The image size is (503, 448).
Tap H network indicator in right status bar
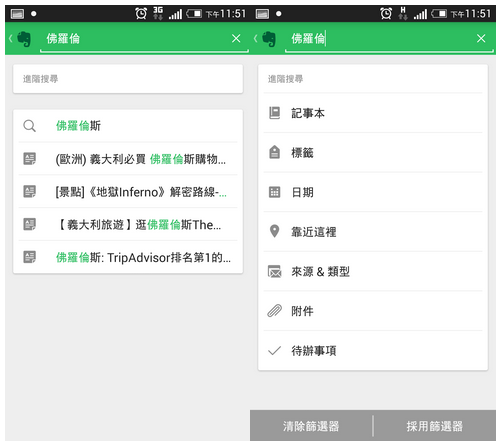point(403,13)
